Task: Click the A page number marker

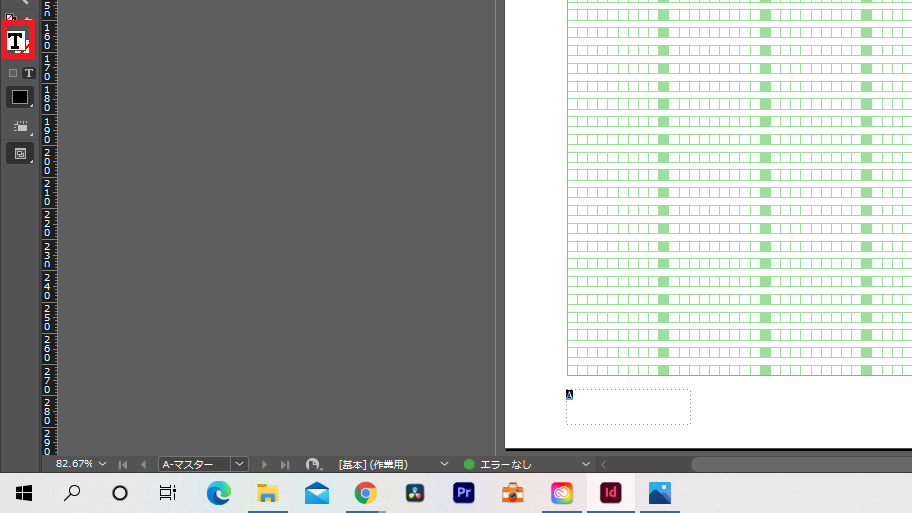Action: (x=569, y=394)
